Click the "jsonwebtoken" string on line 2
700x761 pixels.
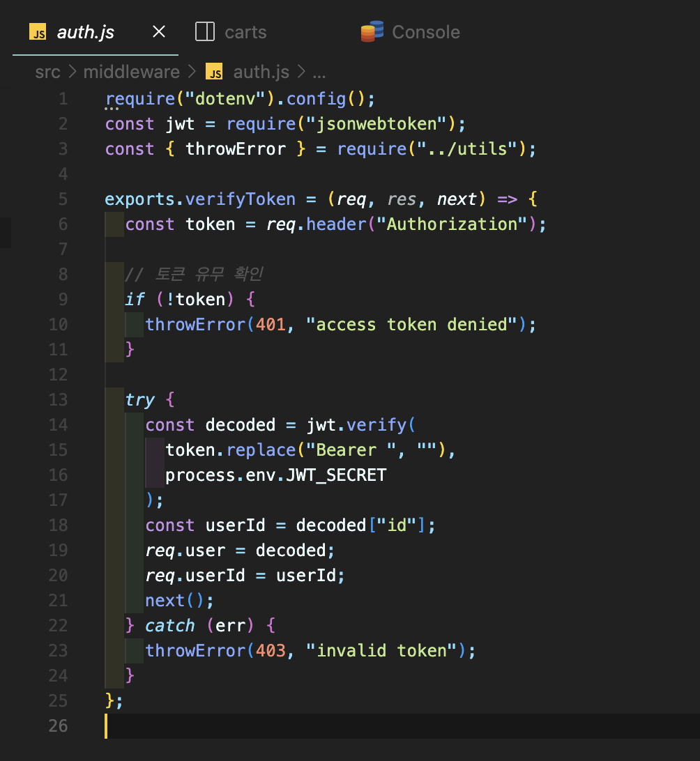pyautogui.click(x=376, y=124)
